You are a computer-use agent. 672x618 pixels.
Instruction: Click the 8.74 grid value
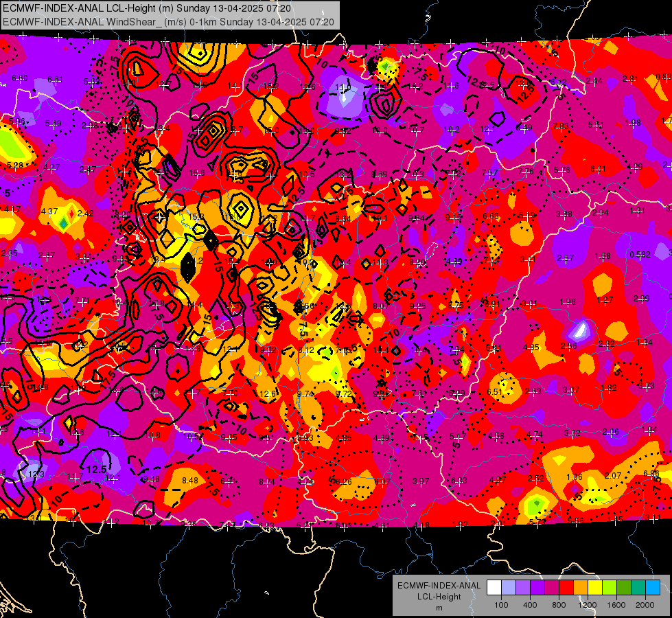tap(266, 482)
